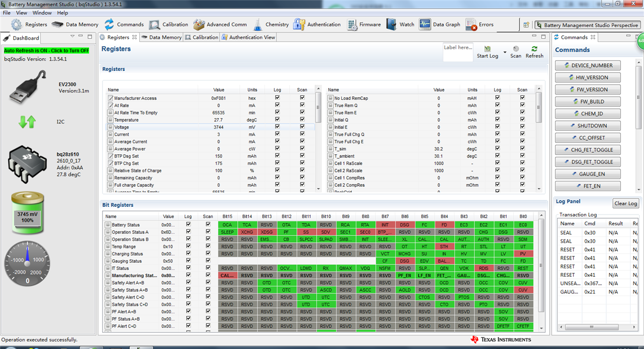Viewport: 644px width, 349px height.
Task: Open the Authentication padlock tool
Action: coord(317,25)
